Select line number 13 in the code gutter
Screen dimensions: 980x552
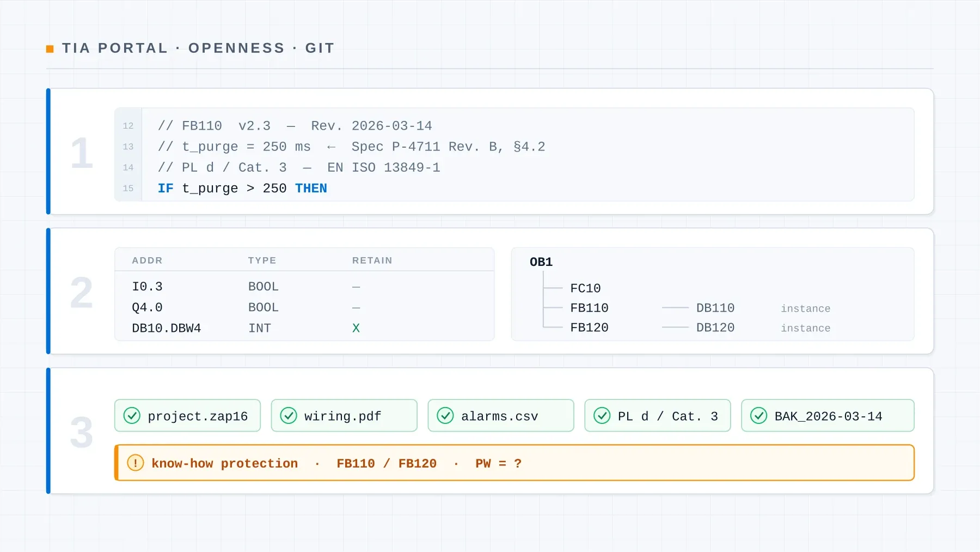(128, 147)
